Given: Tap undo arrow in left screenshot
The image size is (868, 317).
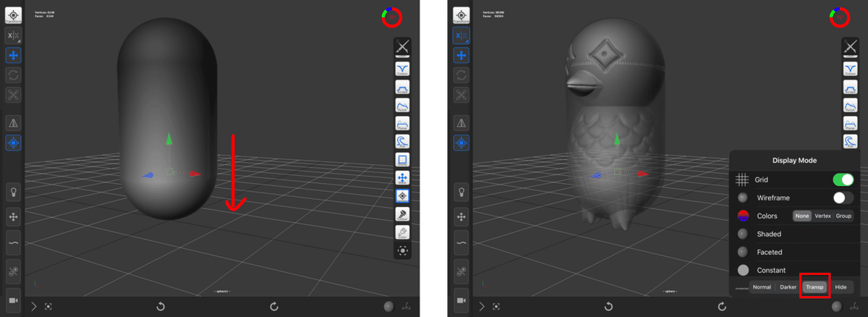Looking at the screenshot, I should (x=161, y=307).
